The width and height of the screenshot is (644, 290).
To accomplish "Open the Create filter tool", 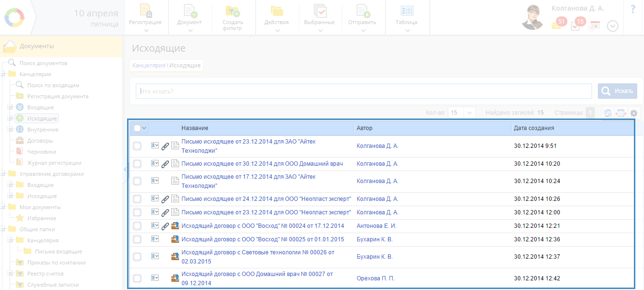I will [232, 12].
